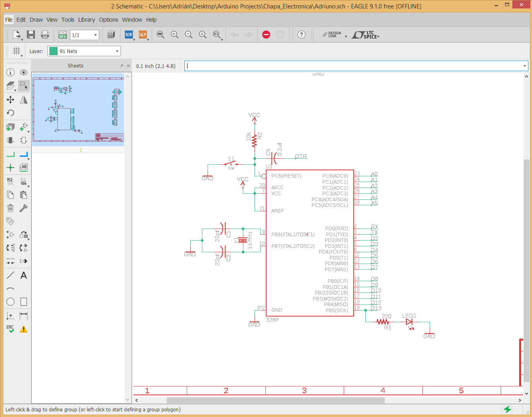This screenshot has width=532, height=417.
Task: Toggle the grid settings icon
Action: 16,51
